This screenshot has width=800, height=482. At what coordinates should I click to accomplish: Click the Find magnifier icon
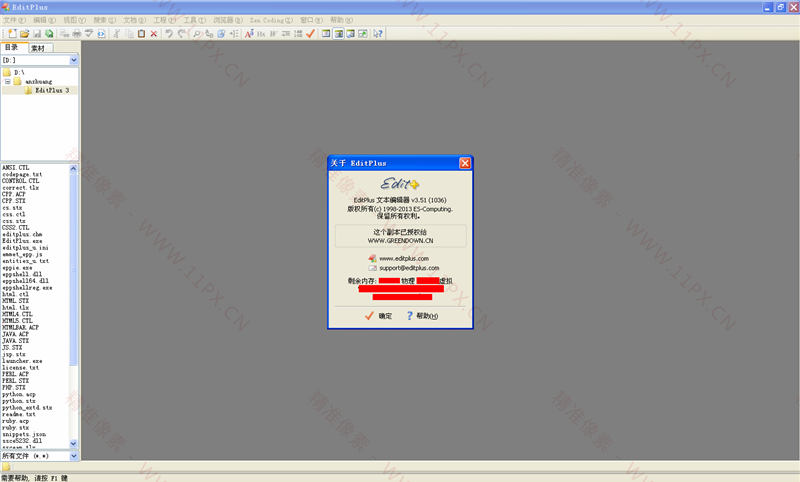tap(196, 34)
